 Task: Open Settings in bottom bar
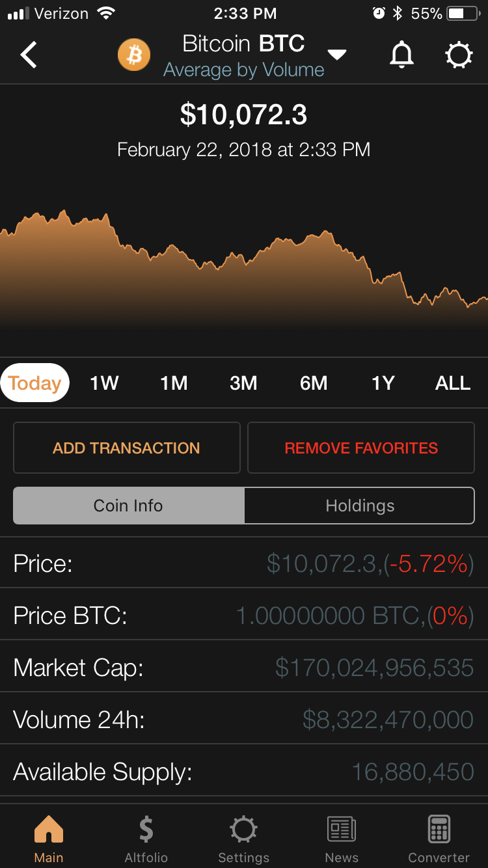click(243, 839)
